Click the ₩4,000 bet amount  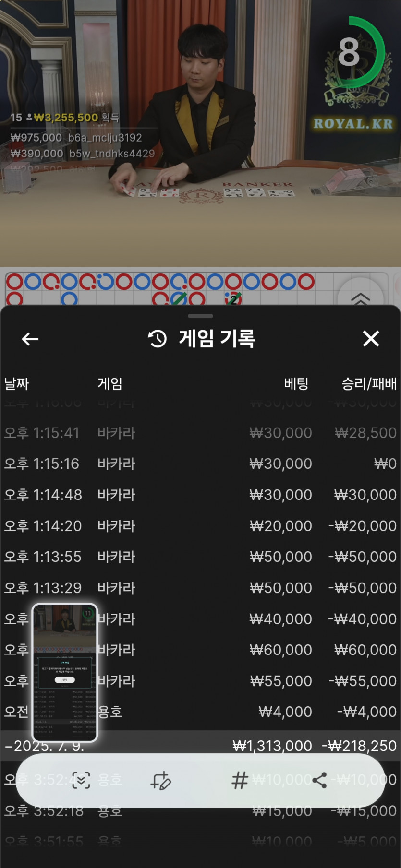285,712
